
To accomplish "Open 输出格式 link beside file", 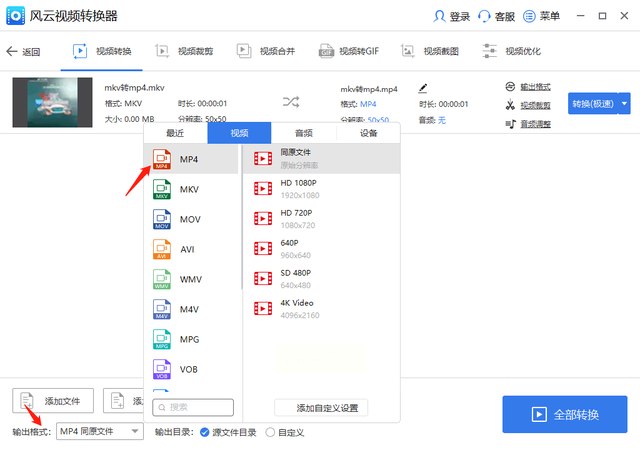I will tap(535, 87).
